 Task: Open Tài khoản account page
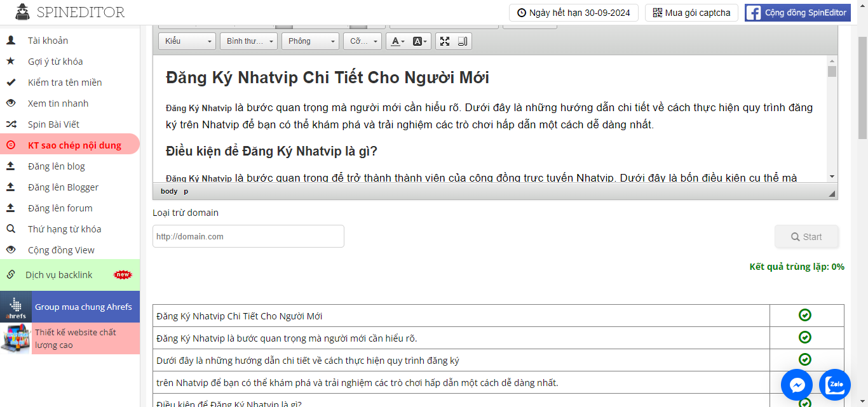click(48, 41)
